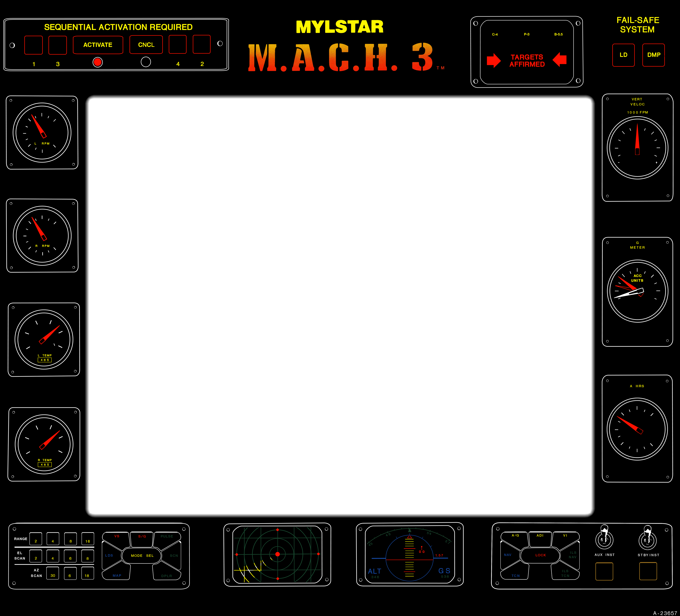Click the R TEMP gauge dial
The height and width of the screenshot is (616, 680).
(44, 444)
